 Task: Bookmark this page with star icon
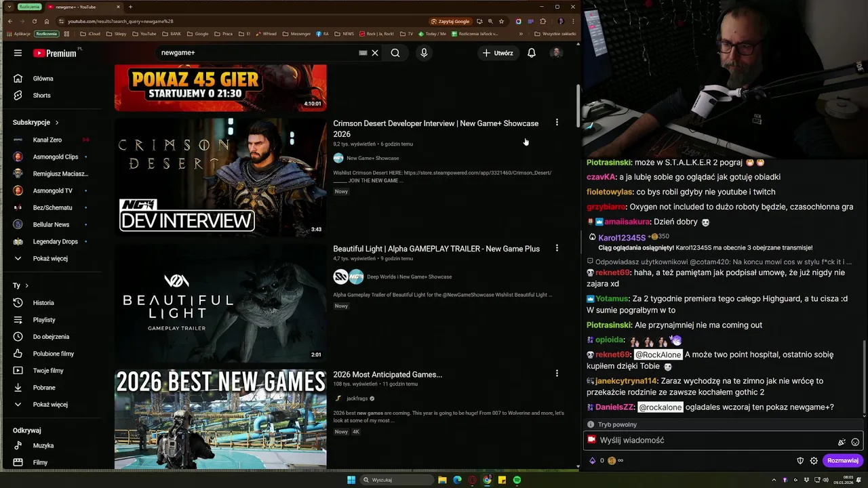point(501,22)
